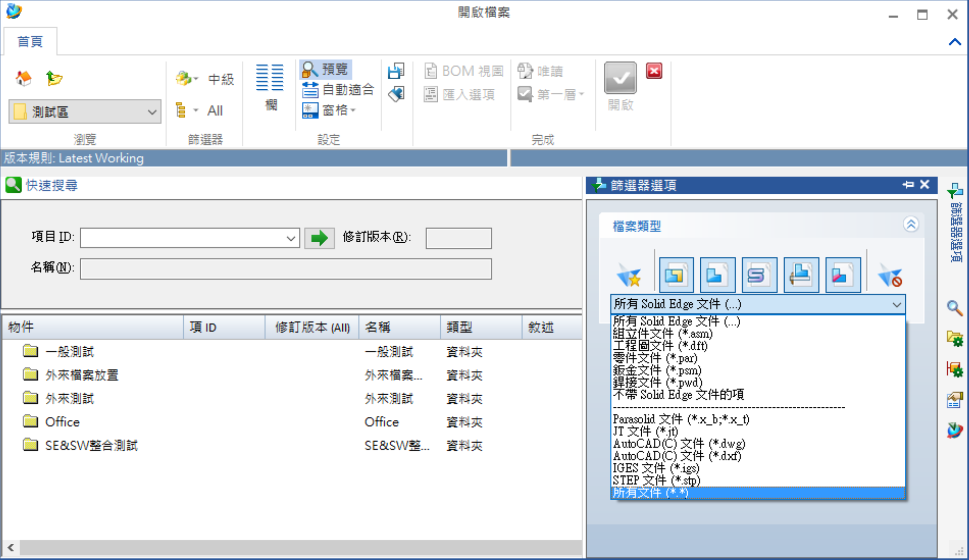Toggle the 唯讀 read-only option
The height and width of the screenshot is (560, 969).
point(540,71)
